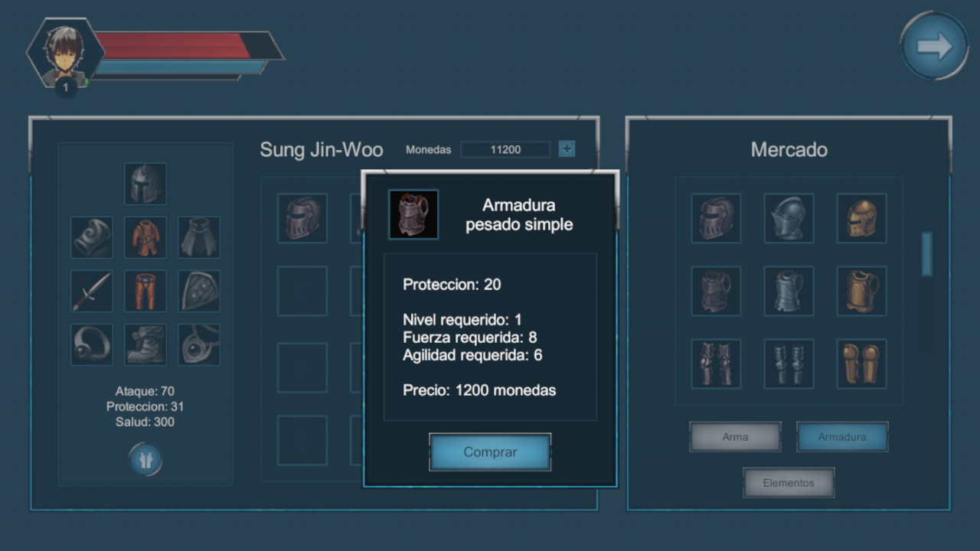Click the Mercado scrollbar handle

pyautogui.click(x=926, y=254)
